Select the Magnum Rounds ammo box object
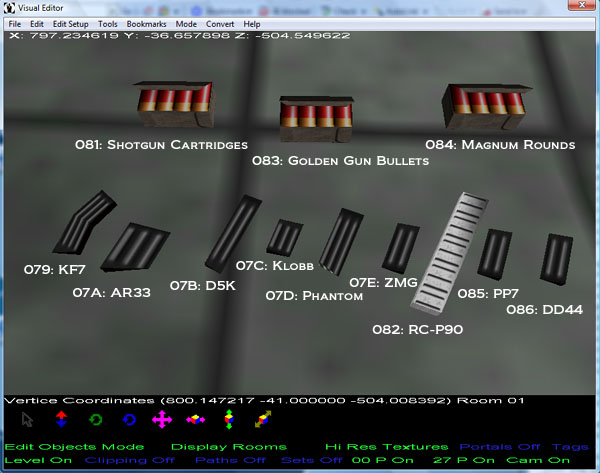This screenshot has width=600, height=473. 485,106
